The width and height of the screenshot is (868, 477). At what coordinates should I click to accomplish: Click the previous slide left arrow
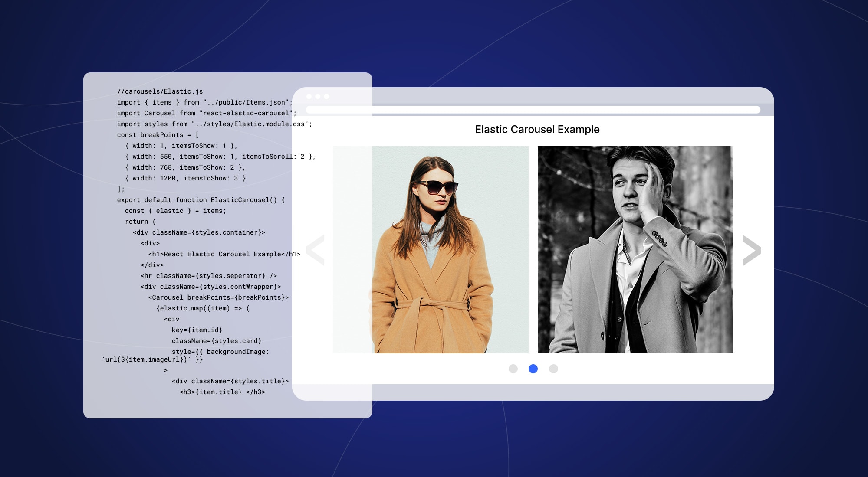tap(316, 250)
